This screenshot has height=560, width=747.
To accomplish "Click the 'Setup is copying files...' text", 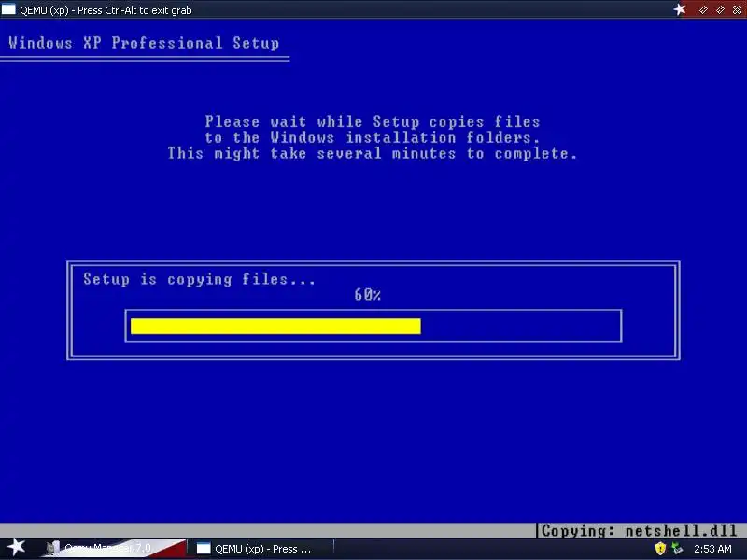I will point(199,279).
